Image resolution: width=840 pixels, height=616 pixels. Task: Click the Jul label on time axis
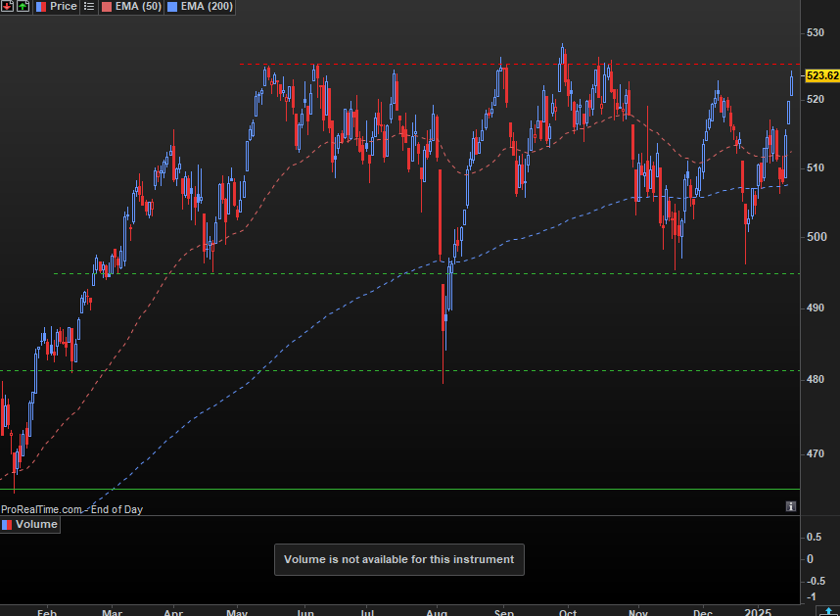click(367, 612)
